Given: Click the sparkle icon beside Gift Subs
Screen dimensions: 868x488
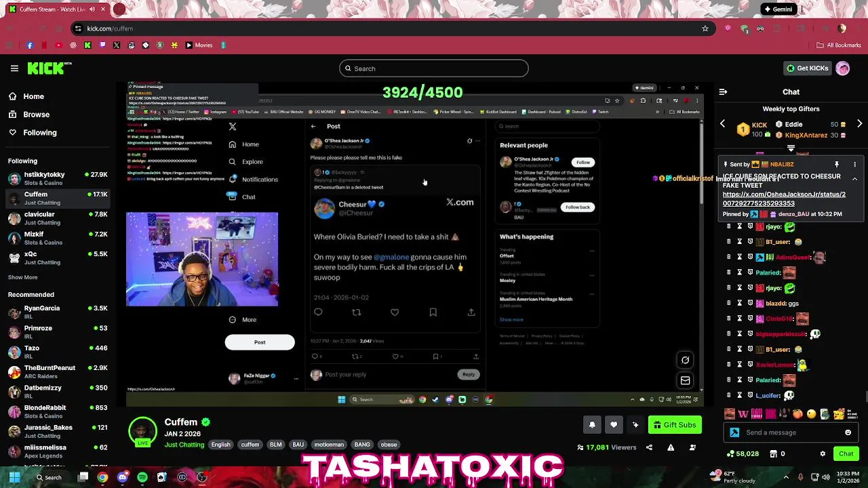Looking at the screenshot, I should [x=635, y=425].
